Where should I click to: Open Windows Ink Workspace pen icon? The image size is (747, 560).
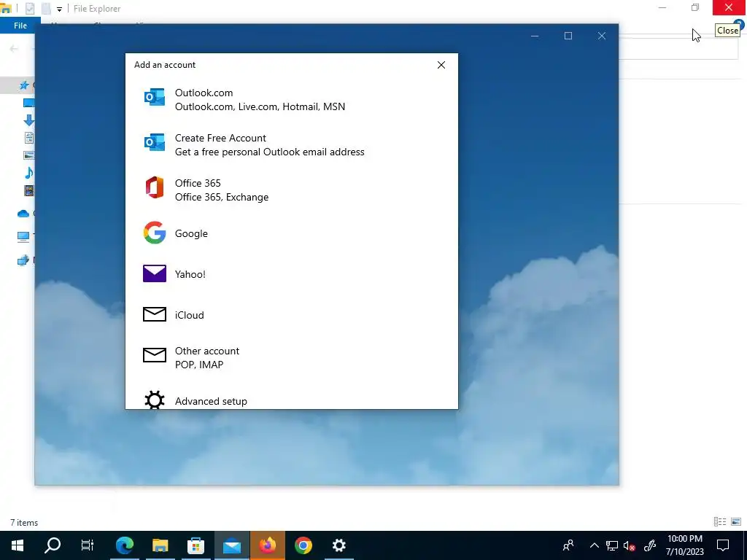click(x=650, y=545)
